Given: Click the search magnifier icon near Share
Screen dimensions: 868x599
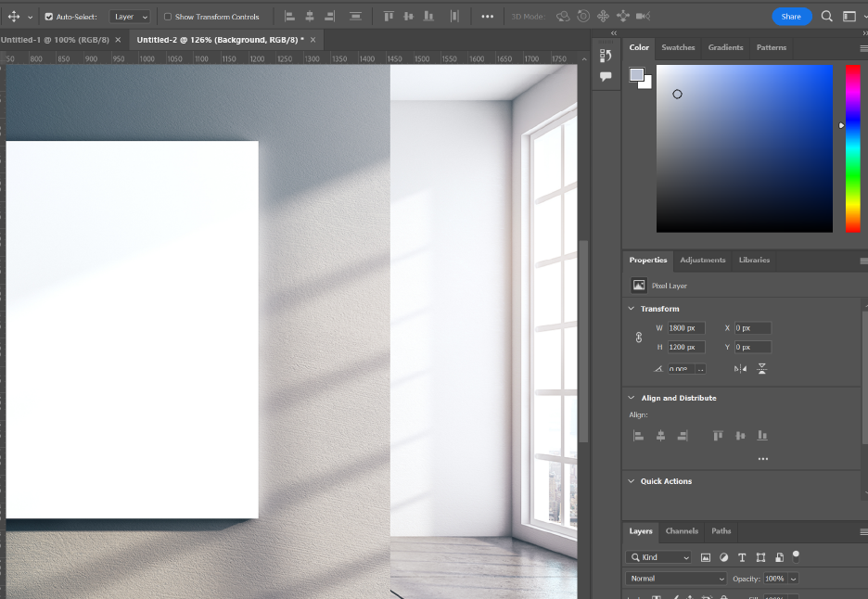Looking at the screenshot, I should (x=826, y=17).
